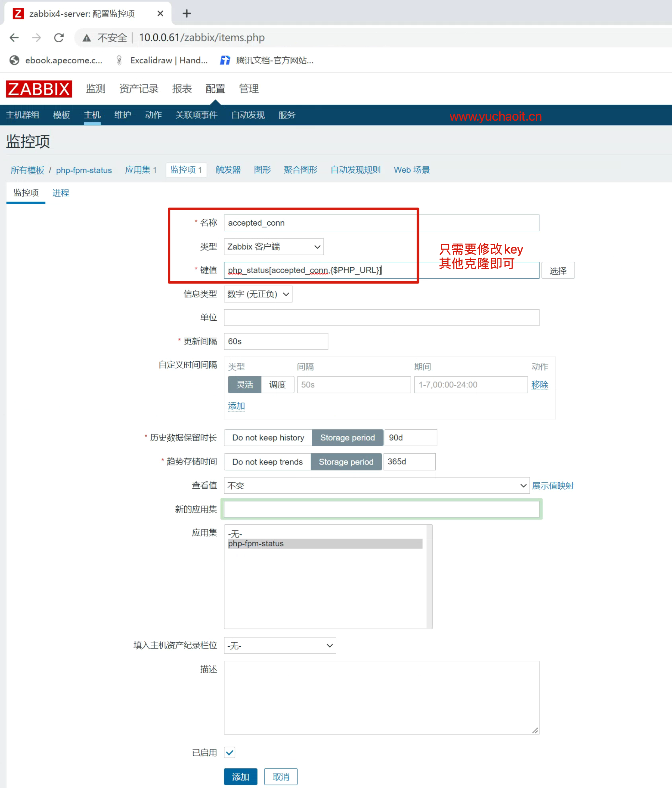Click the blue 添加 submit button
This screenshot has height=788, width=672.
[240, 777]
